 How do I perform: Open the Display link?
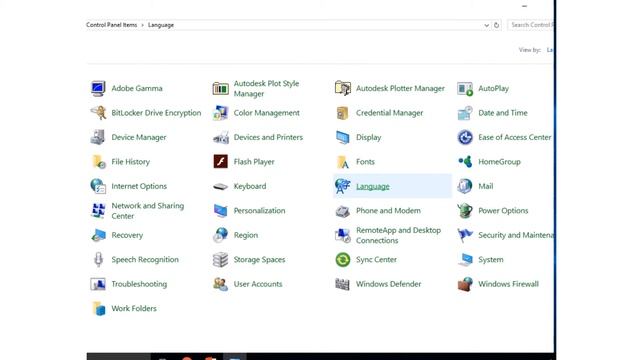[369, 137]
